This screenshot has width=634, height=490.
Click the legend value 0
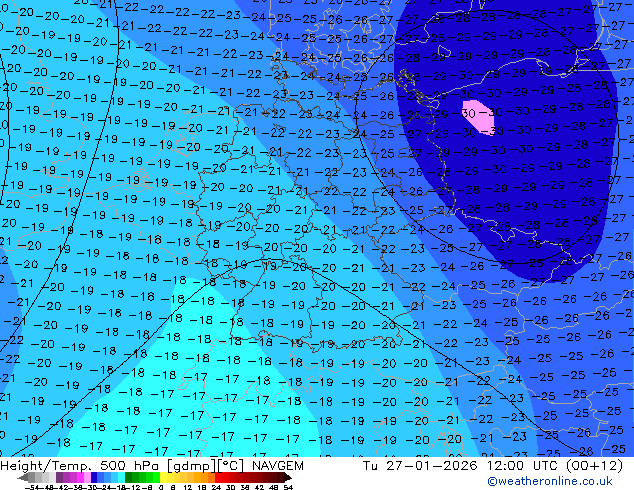coord(161,487)
